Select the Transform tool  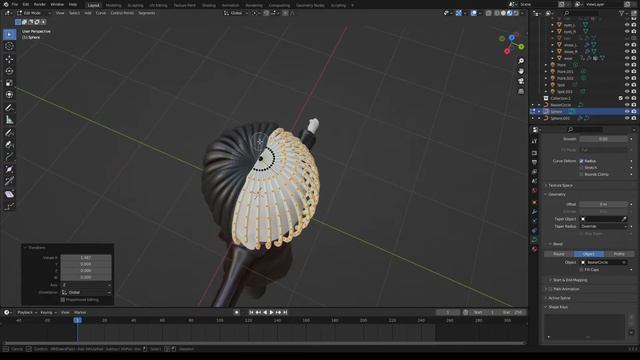[x=9, y=95]
